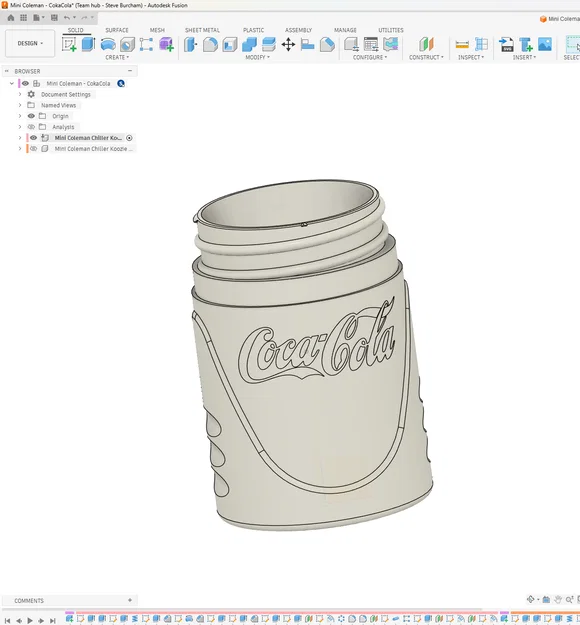Show the Analysis folder via eye icon
Image resolution: width=580 pixels, height=625 pixels.
click(31, 127)
